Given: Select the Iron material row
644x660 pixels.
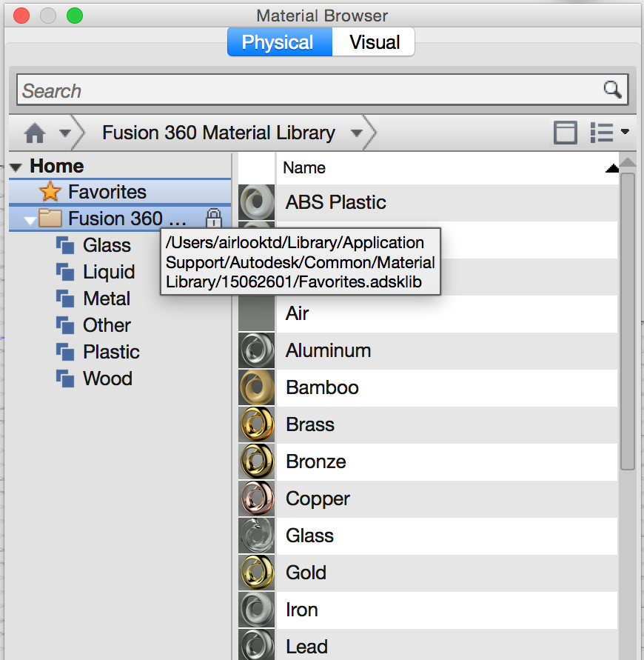Looking at the screenshot, I should click(428, 610).
